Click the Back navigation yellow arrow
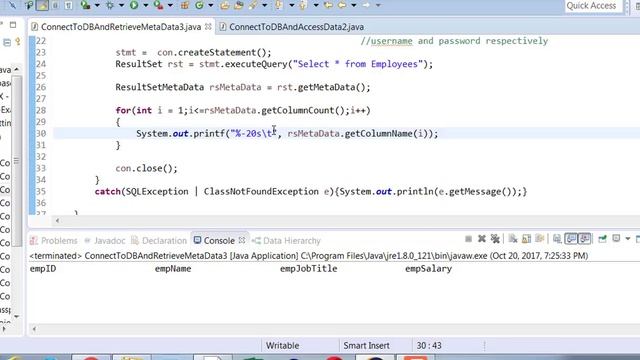Screen dimensions: 640x360 coord(342,5)
